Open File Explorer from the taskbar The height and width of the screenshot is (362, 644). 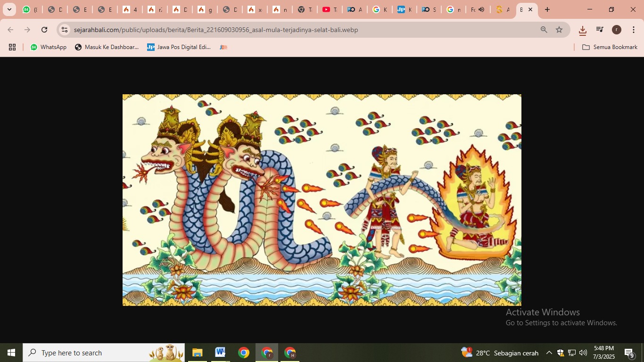197,353
